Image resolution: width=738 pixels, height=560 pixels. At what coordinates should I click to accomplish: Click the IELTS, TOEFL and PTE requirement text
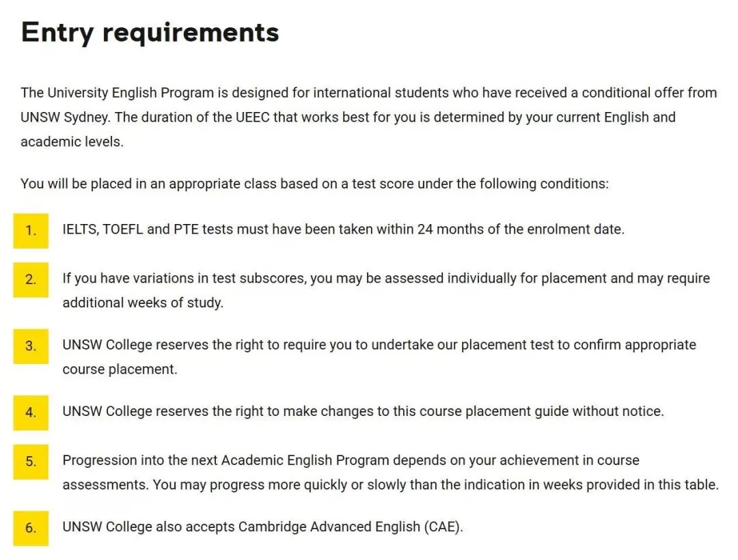click(343, 229)
